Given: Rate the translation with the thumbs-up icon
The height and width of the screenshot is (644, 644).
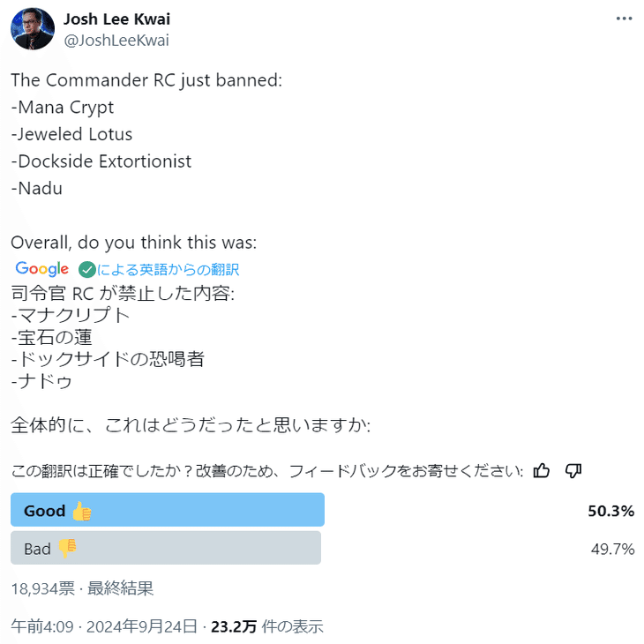Looking at the screenshot, I should pyautogui.click(x=542, y=470).
